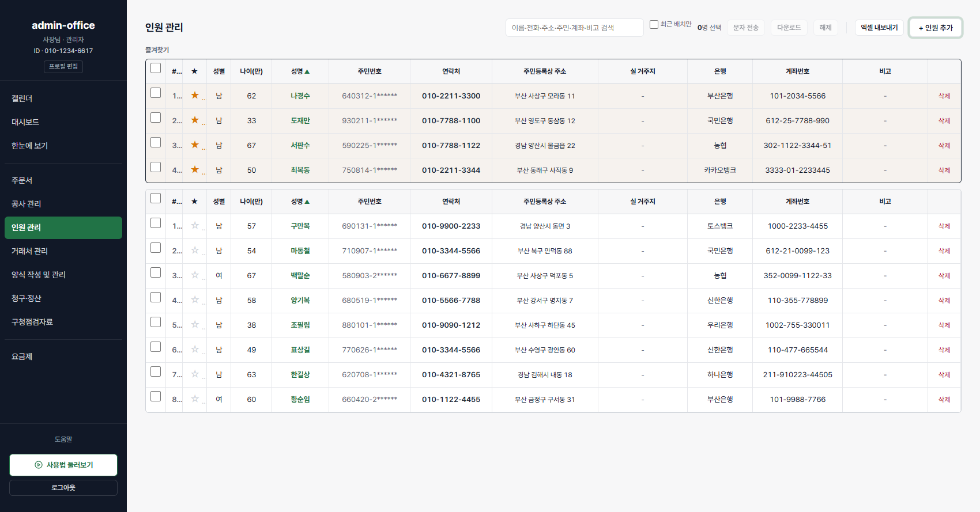Click the star icon for 최복동

(195, 169)
